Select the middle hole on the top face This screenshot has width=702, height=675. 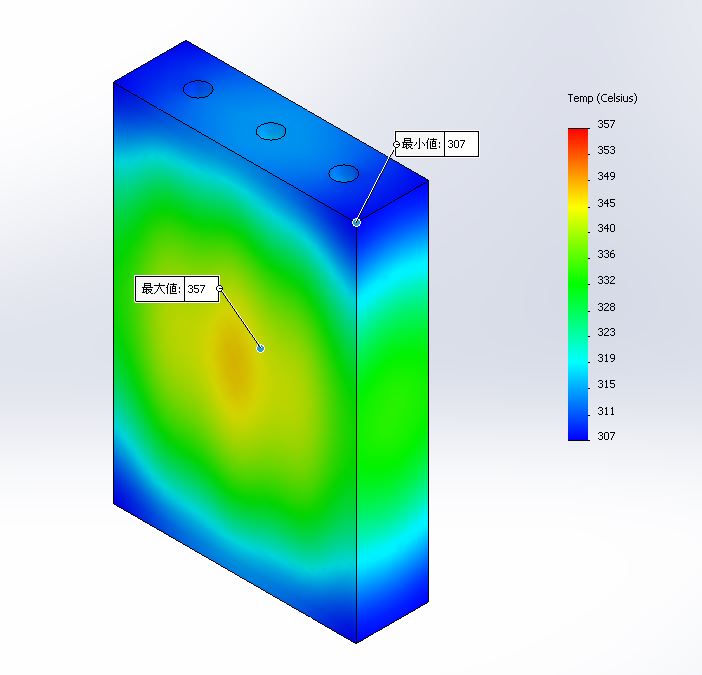[x=271, y=130]
